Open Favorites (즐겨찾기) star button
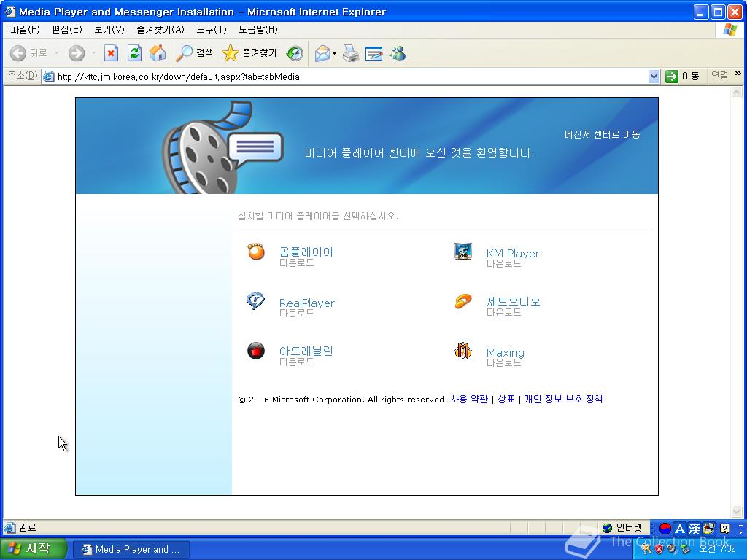The height and width of the screenshot is (560, 747). click(249, 52)
